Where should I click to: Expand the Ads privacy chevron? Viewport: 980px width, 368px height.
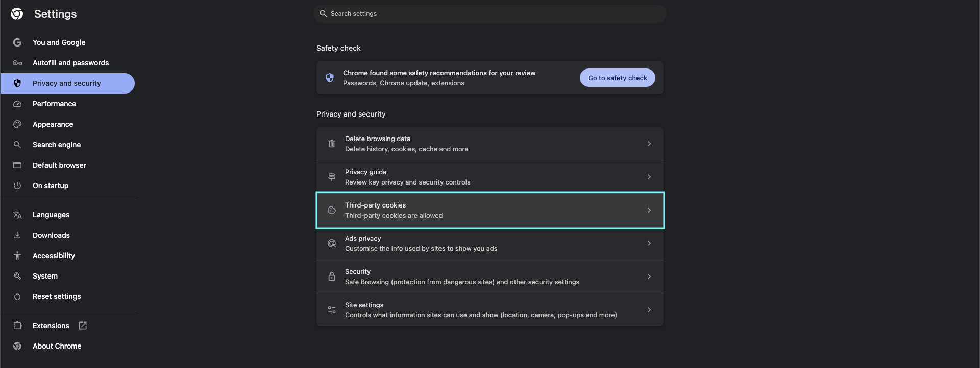[649, 243]
